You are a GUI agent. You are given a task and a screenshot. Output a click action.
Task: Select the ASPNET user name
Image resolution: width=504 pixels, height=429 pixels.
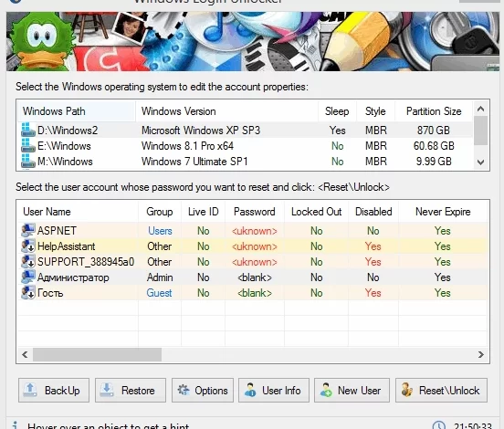[57, 230]
